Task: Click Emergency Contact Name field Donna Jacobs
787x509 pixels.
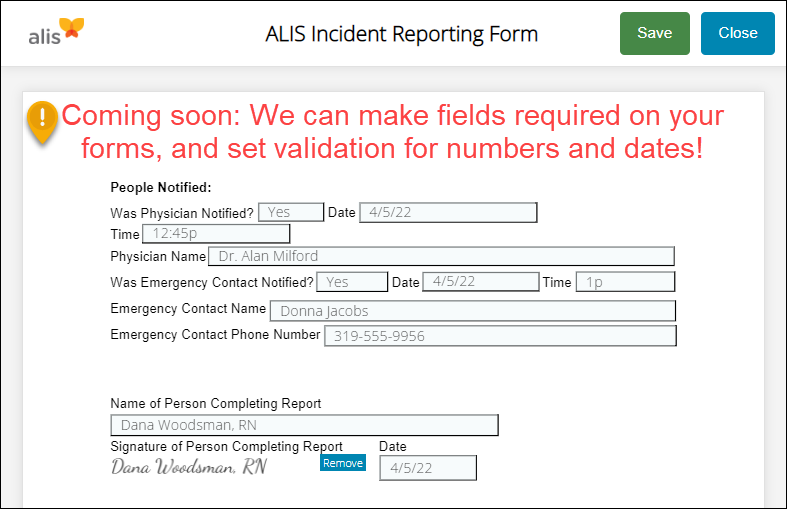Action: point(473,311)
